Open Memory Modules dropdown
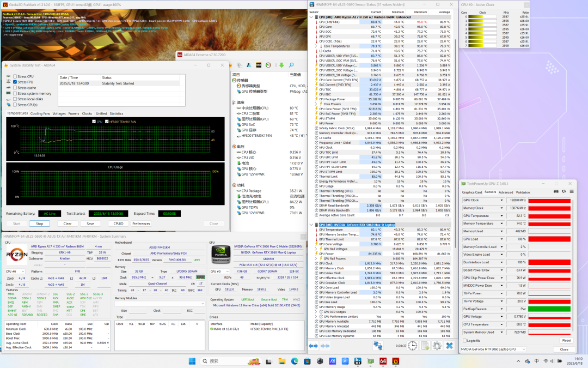The width and height of the screenshot is (588, 368). (160, 304)
